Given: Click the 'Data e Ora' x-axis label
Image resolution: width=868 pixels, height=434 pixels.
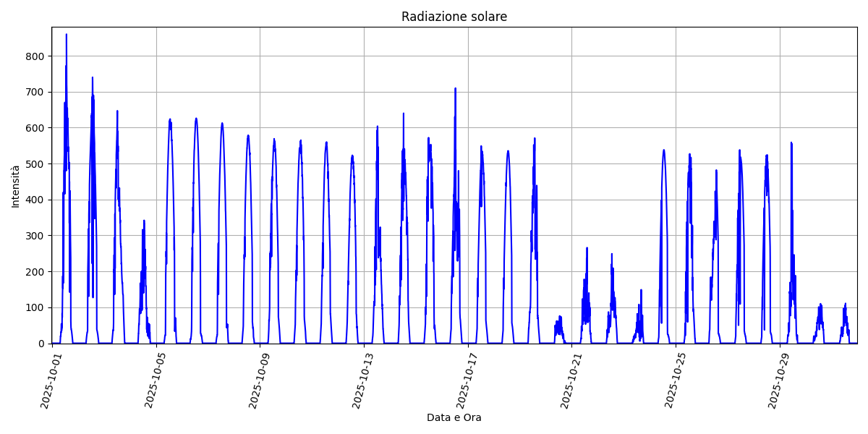Looking at the screenshot, I should click(454, 417).
